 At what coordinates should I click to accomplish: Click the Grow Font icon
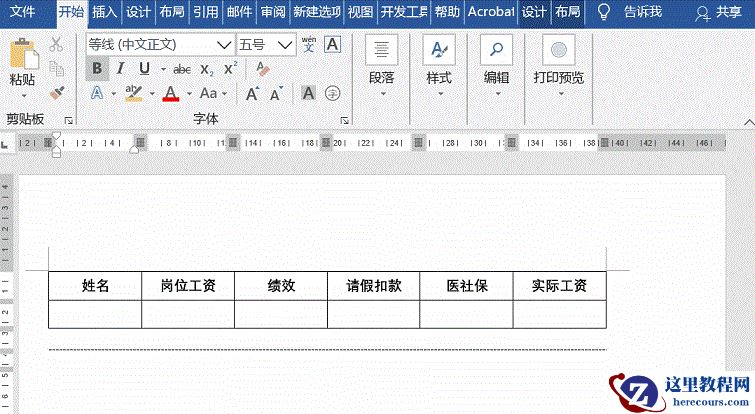(x=252, y=93)
